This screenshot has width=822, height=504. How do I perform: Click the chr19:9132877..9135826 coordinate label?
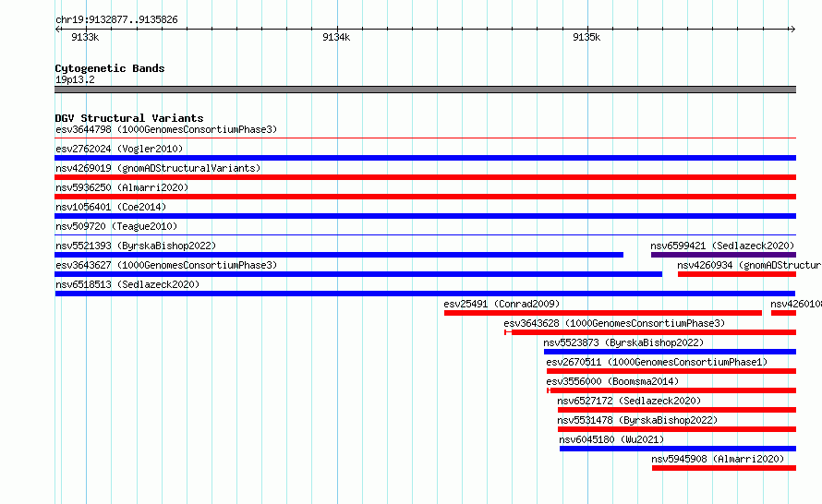[116, 19]
